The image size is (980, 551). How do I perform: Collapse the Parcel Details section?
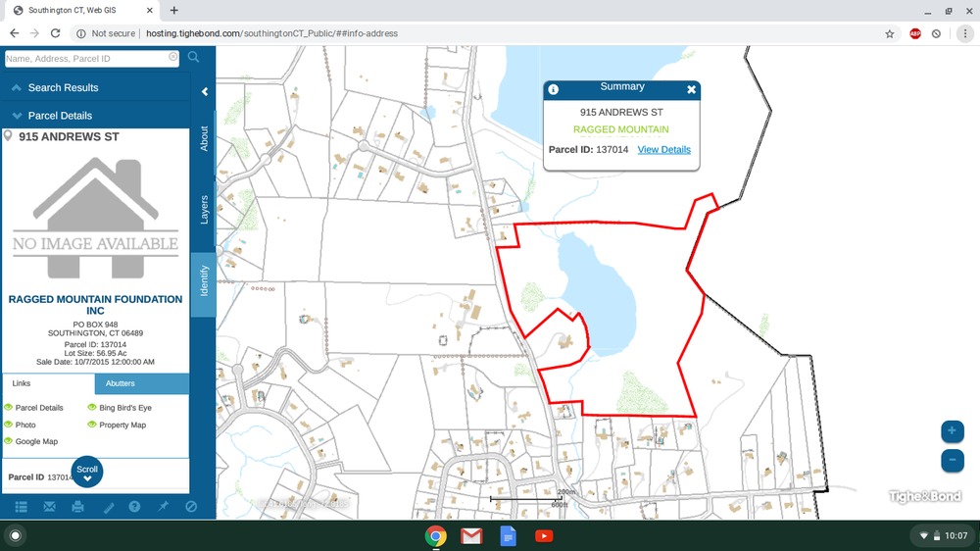(x=60, y=115)
